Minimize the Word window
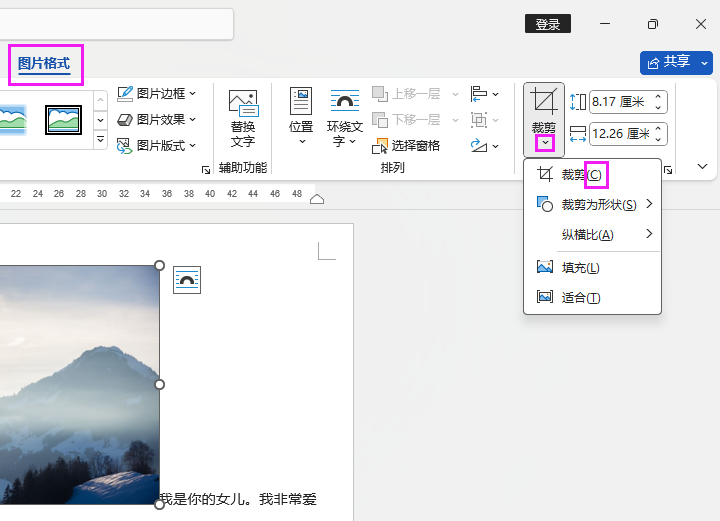 (605, 24)
